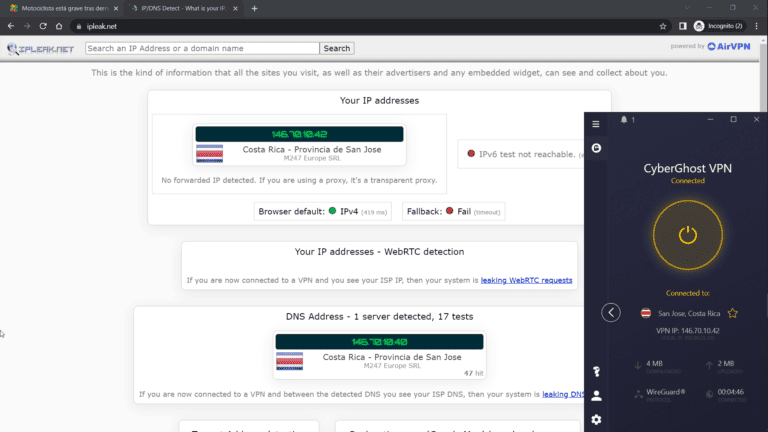
Task: Click Costa Rica flag under Your IP addresses
Action: (x=209, y=153)
